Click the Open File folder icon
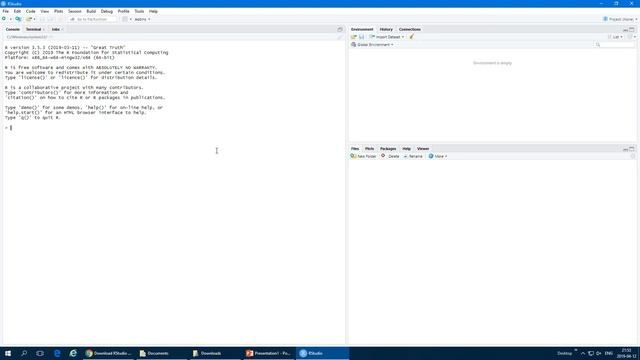Image resolution: width=640 pixels, height=360 pixels. 29,19
